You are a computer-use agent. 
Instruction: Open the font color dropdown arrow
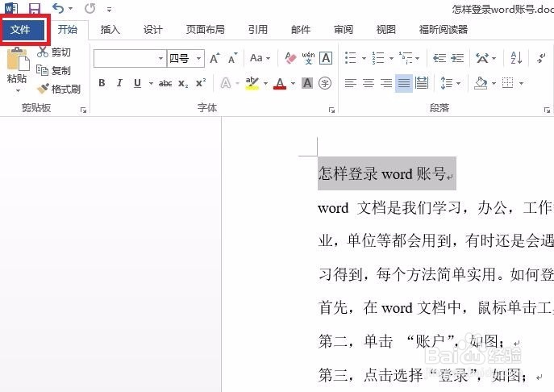293,83
